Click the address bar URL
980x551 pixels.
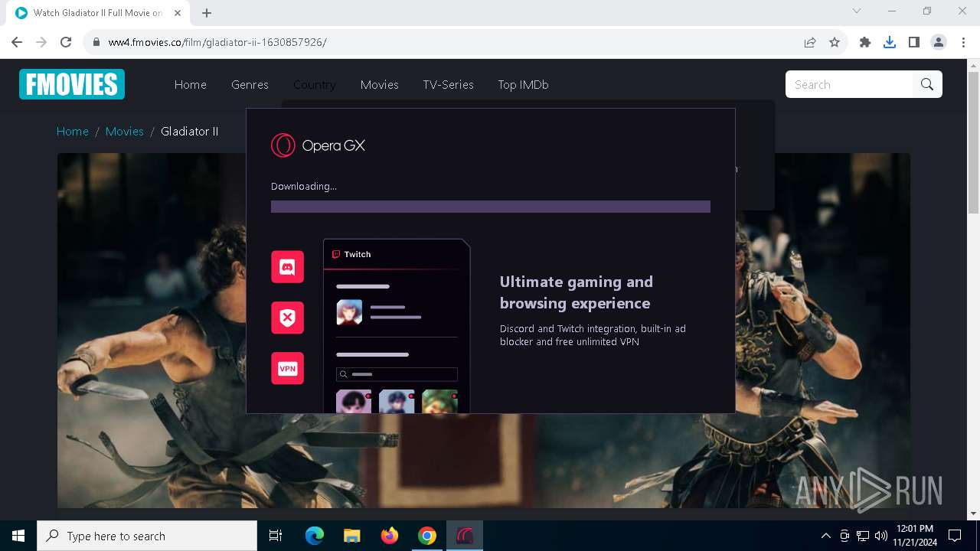pyautogui.click(x=217, y=42)
